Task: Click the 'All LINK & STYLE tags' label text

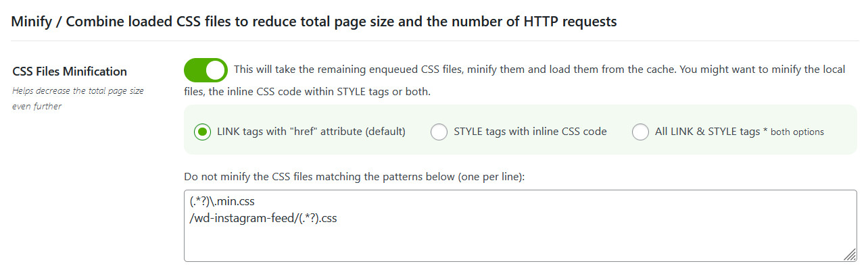Action: [x=707, y=132]
